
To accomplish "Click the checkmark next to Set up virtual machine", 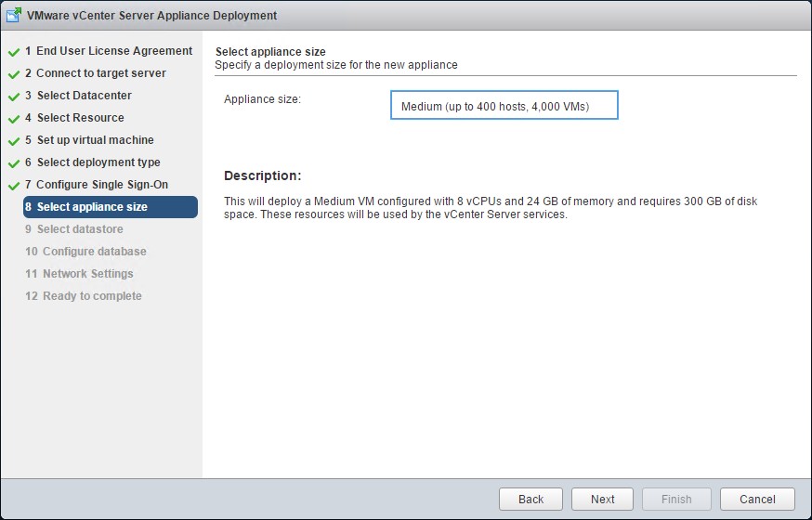I will coord(14,141).
